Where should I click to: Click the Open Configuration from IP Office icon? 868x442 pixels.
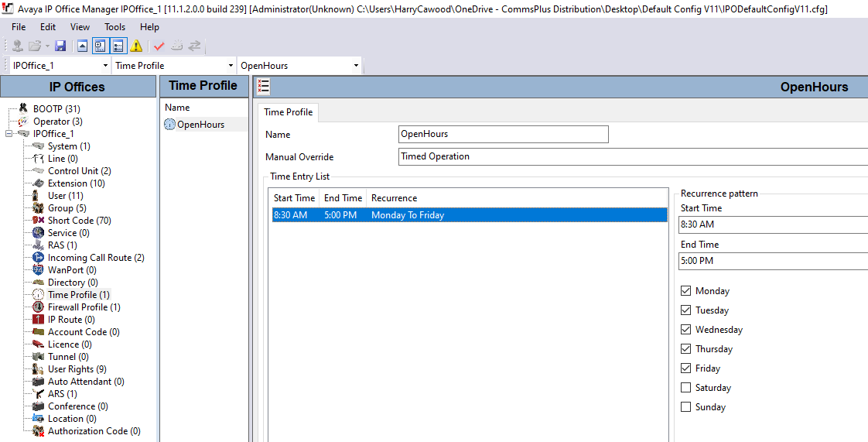pos(18,46)
